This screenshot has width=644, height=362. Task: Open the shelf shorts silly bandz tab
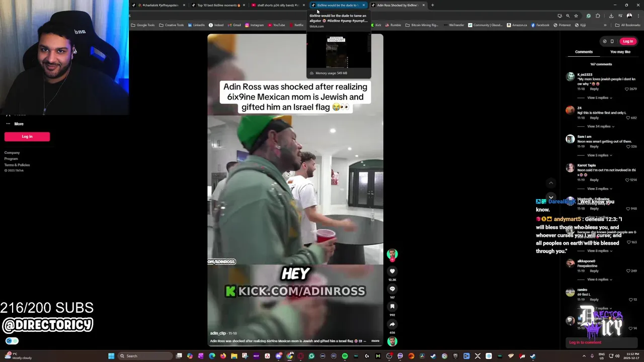coord(278,5)
